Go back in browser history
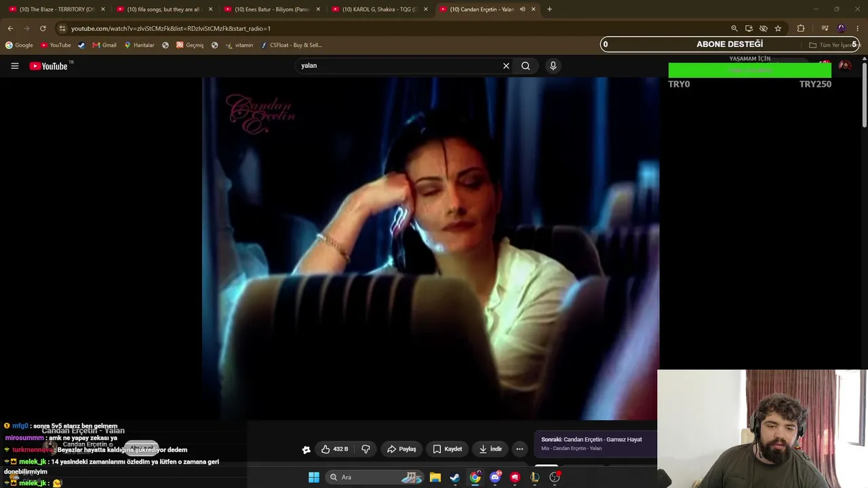Image resolution: width=868 pixels, height=488 pixels. point(10,28)
